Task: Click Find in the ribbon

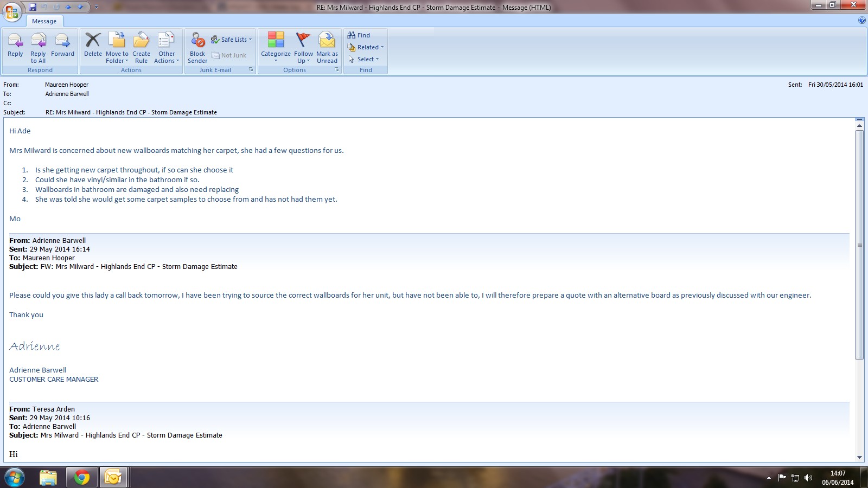Action: 359,35
